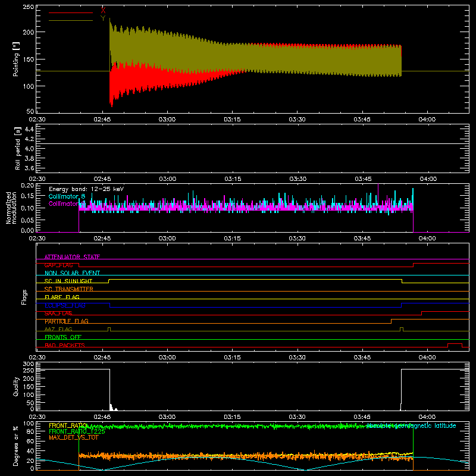Click the FLARE_FLAG label

click(x=62, y=297)
